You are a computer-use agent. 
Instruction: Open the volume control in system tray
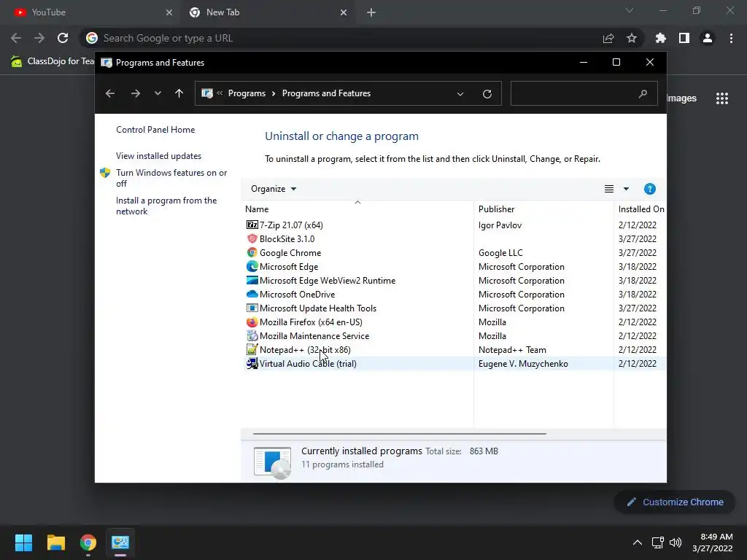point(676,542)
